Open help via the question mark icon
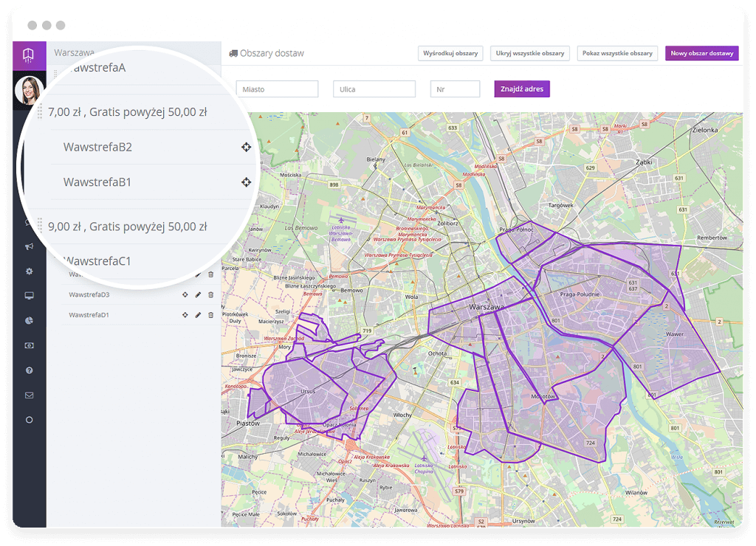The image size is (756, 546). tap(29, 370)
